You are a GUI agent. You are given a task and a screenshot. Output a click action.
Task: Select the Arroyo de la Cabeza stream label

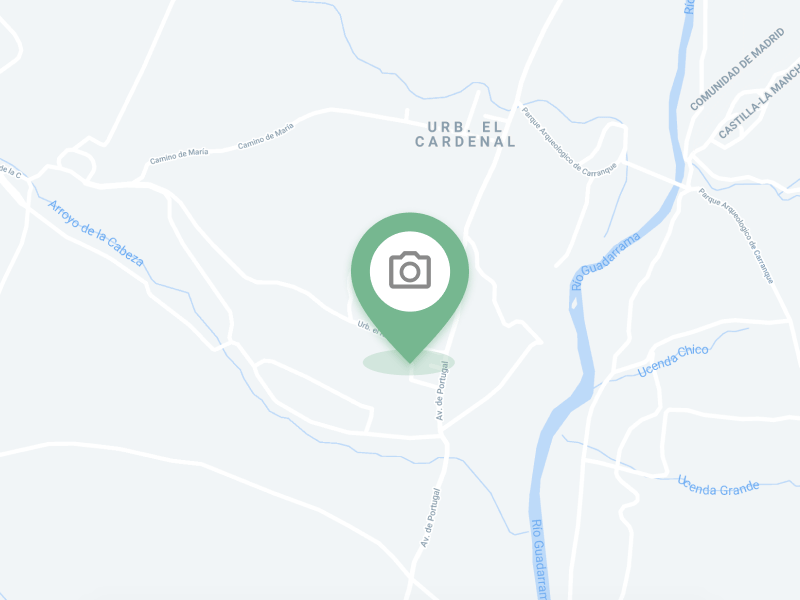pyautogui.click(x=95, y=233)
